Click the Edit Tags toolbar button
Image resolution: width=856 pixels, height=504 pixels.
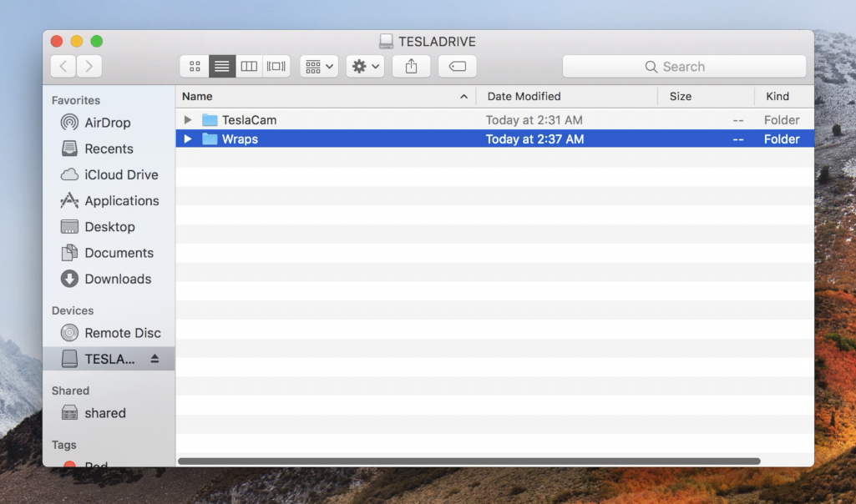[457, 67]
